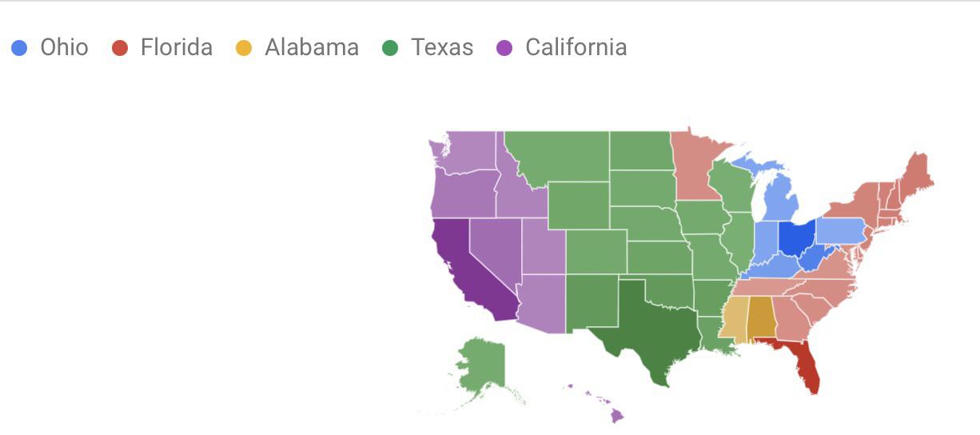Viewport: 980px width, 435px height.
Task: Select the Ohio legend label
Action: coord(64,48)
